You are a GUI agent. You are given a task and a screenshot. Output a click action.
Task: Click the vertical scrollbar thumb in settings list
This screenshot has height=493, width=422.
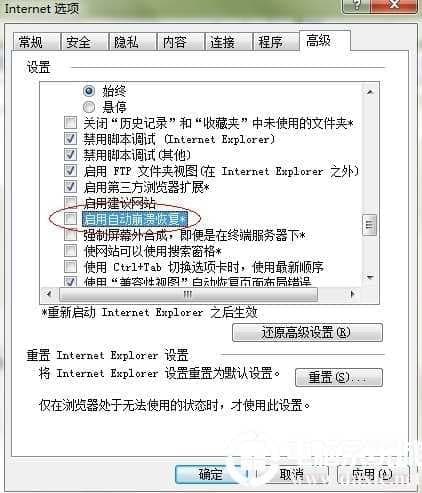coord(369,225)
